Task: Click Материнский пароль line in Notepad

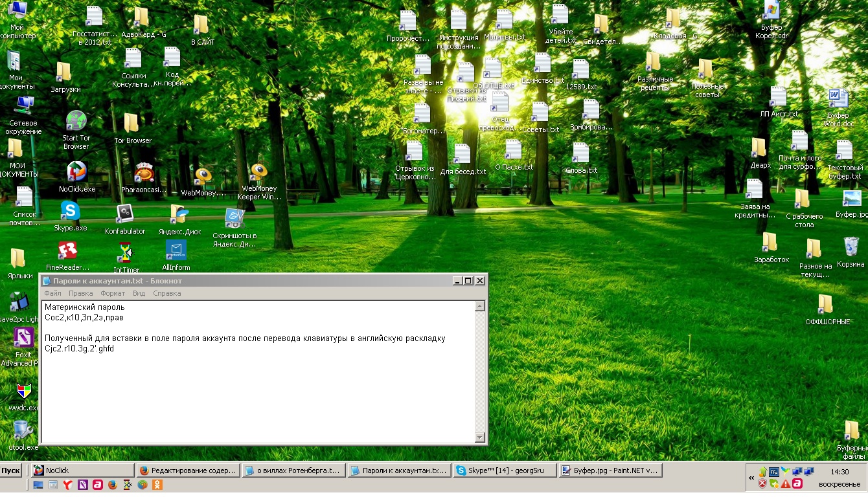Action: tap(84, 307)
